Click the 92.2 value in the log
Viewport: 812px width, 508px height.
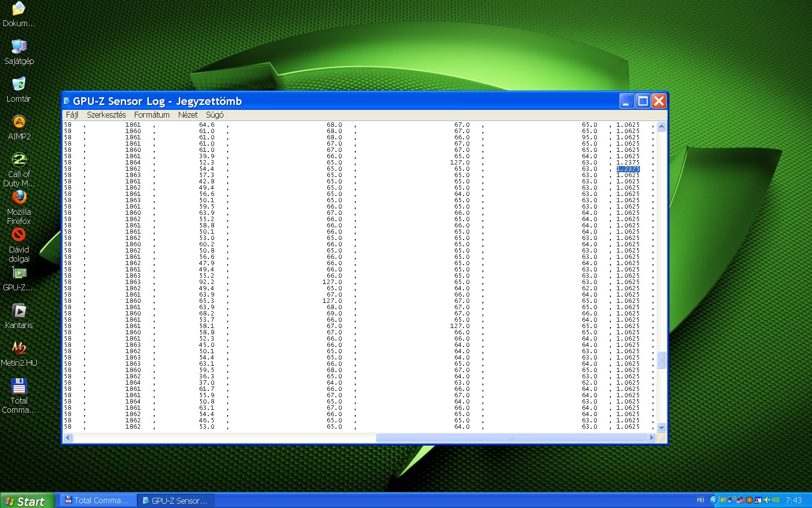(x=206, y=282)
